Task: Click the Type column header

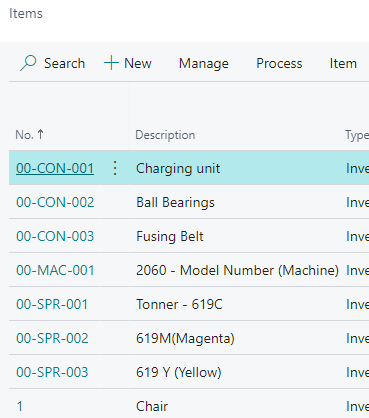Action: pos(357,135)
